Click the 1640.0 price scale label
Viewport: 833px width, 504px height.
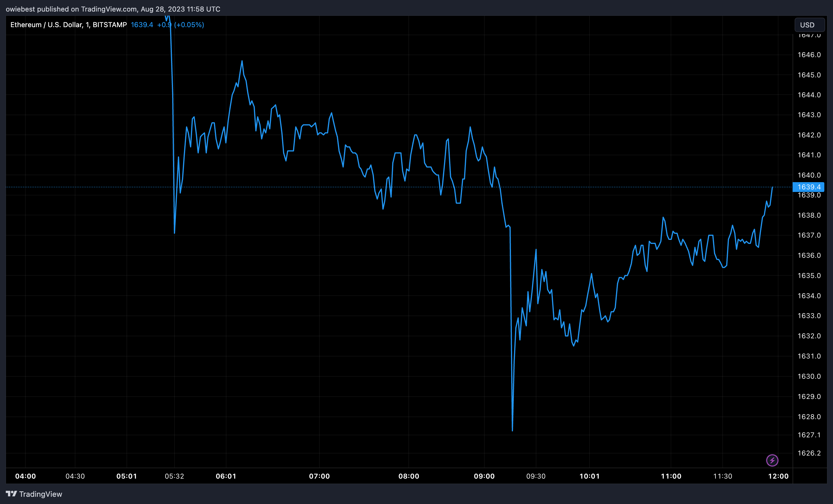809,175
